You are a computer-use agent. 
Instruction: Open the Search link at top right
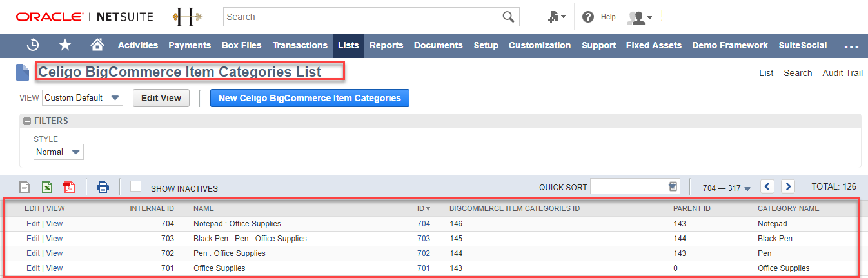(x=798, y=73)
